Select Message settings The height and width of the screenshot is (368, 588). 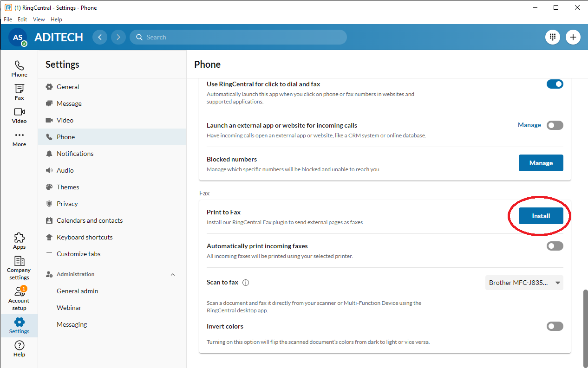(112, 103)
